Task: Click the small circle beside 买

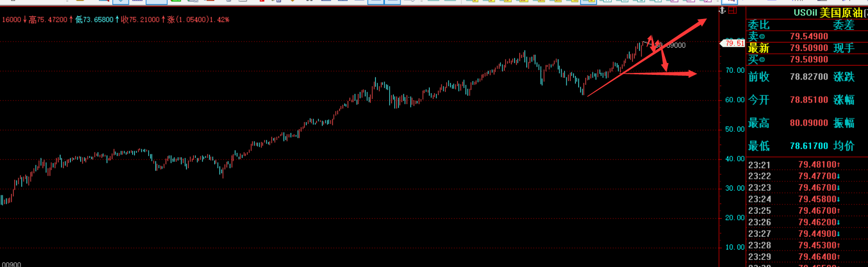Action: coord(762,60)
